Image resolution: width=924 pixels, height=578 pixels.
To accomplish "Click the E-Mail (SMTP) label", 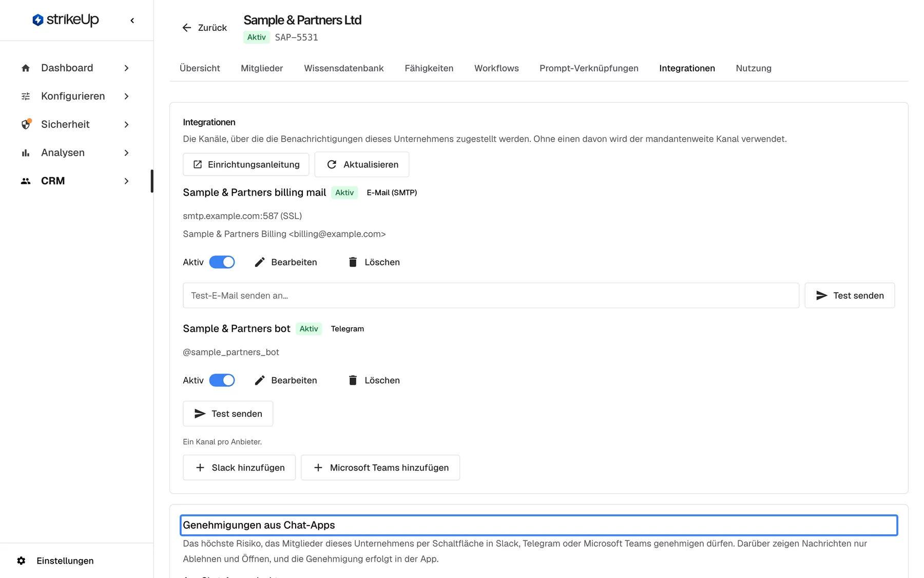I will [x=392, y=193].
